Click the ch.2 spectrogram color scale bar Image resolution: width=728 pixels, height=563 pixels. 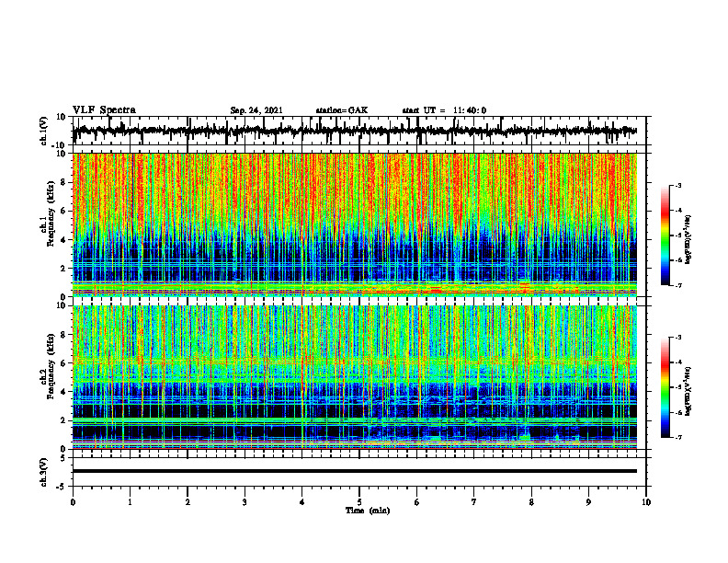click(665, 387)
